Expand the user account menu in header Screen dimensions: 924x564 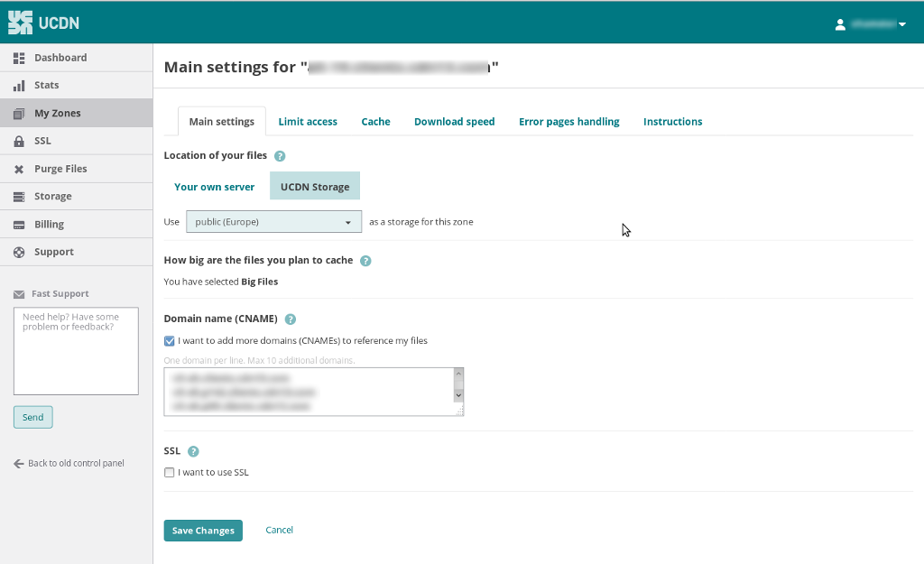(871, 24)
